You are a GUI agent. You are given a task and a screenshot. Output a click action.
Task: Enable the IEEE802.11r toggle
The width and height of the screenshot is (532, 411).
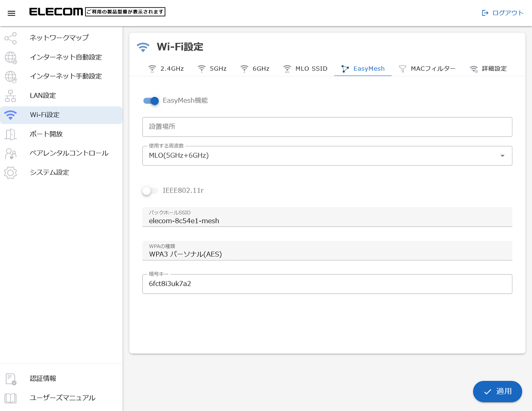[x=150, y=191]
